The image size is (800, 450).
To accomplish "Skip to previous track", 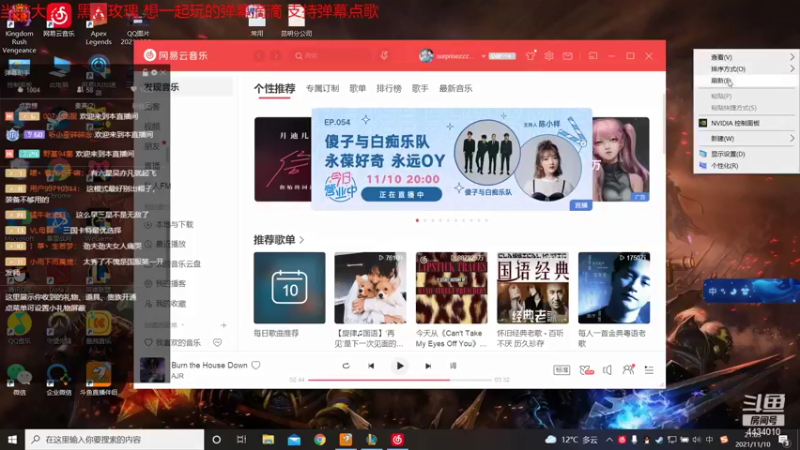I will [371, 366].
